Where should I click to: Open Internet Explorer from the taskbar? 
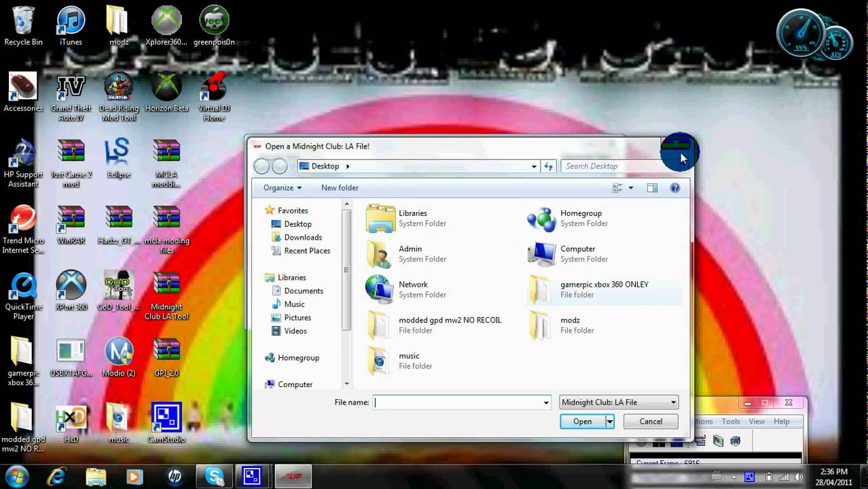coord(56,477)
